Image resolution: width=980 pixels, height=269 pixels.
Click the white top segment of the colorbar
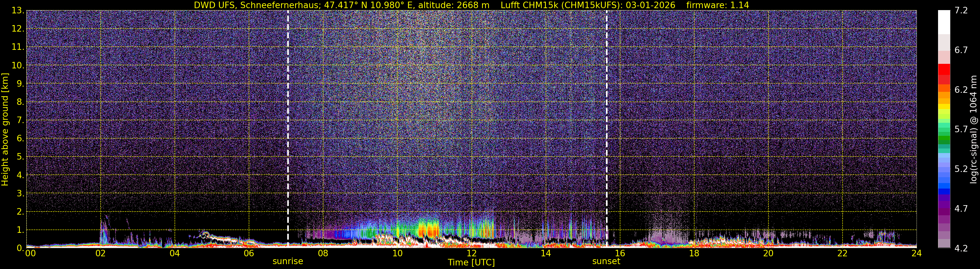[x=944, y=22]
